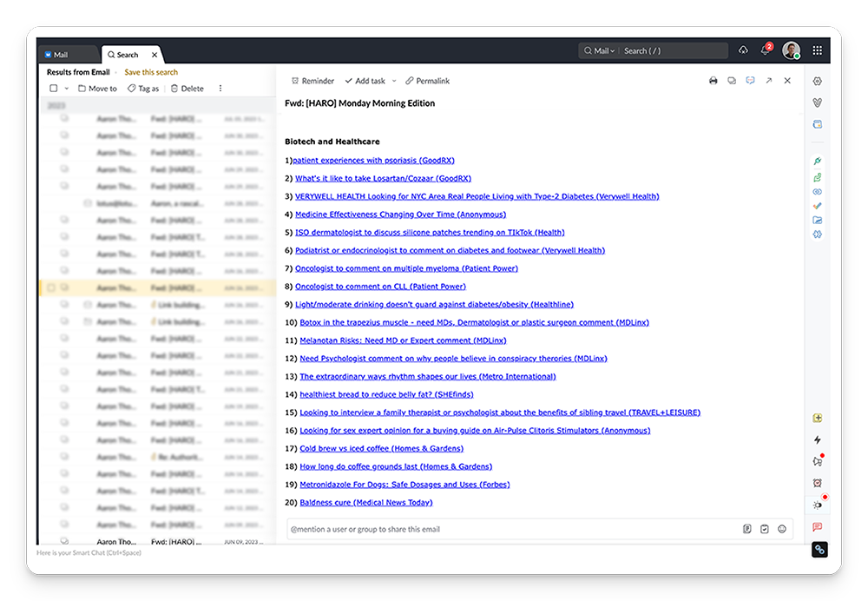Open link Melanotan Risks MDLinx

click(403, 340)
